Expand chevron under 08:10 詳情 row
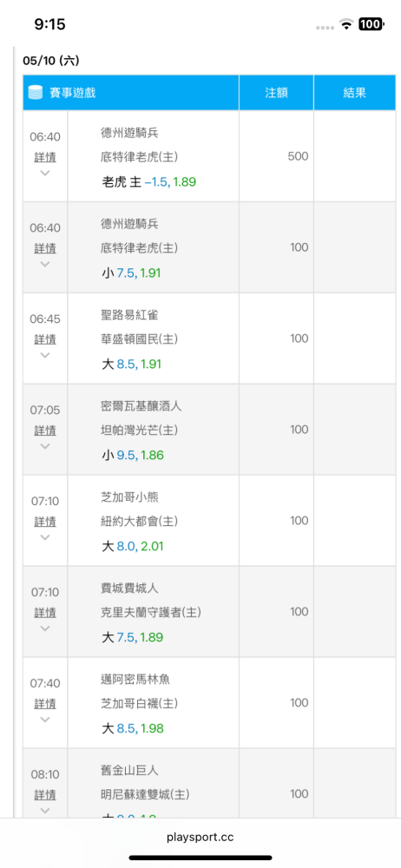This screenshot has width=401, height=868. (x=45, y=811)
